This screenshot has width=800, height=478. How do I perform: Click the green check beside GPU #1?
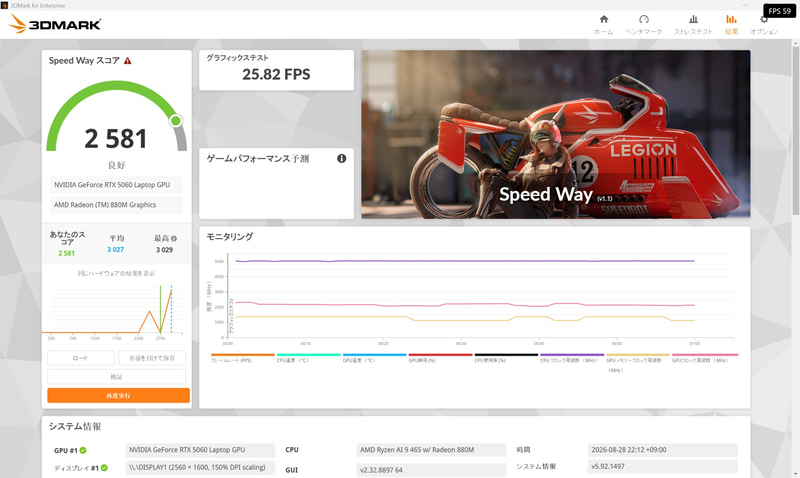[83, 450]
